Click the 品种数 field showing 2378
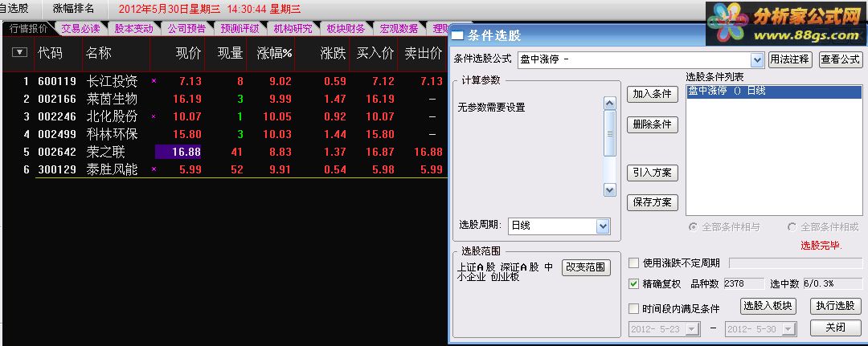Image resolution: width=868 pixels, height=346 pixels. point(744,284)
